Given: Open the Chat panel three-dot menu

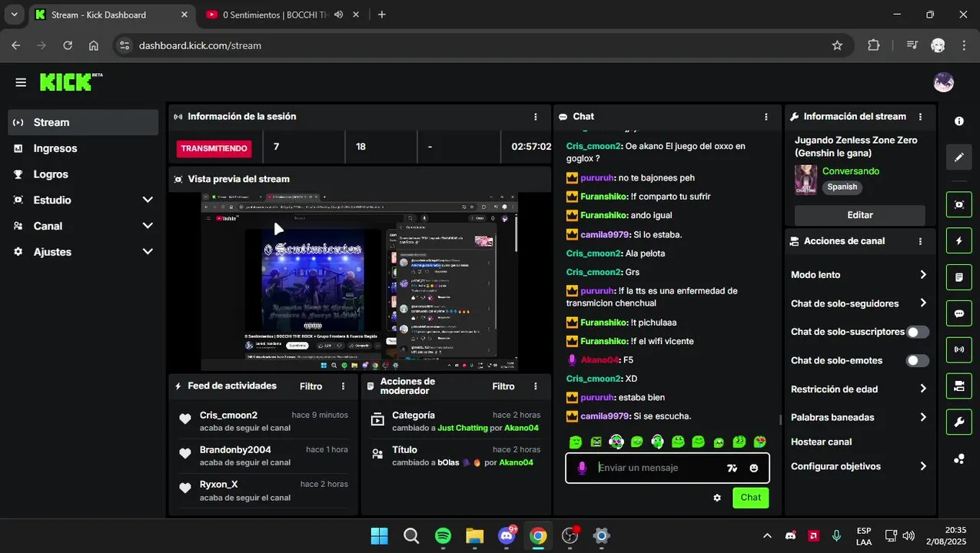Looking at the screenshot, I should pyautogui.click(x=766, y=117).
